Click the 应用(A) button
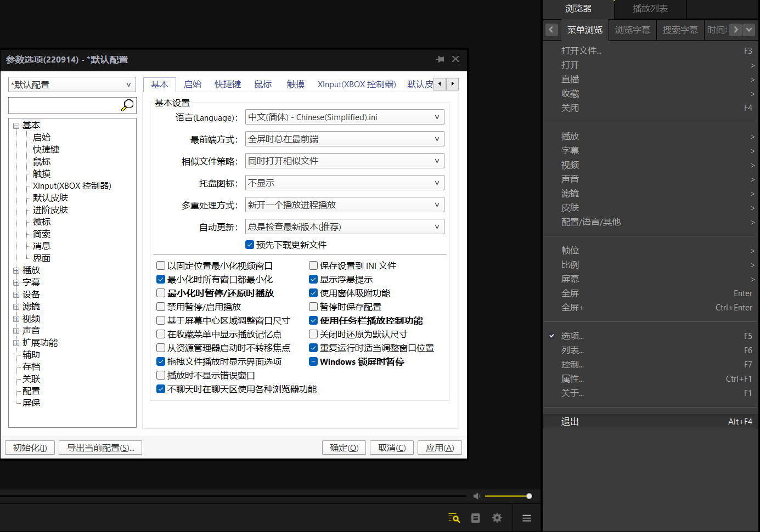Viewport: 760px width, 532px height. 440,448
